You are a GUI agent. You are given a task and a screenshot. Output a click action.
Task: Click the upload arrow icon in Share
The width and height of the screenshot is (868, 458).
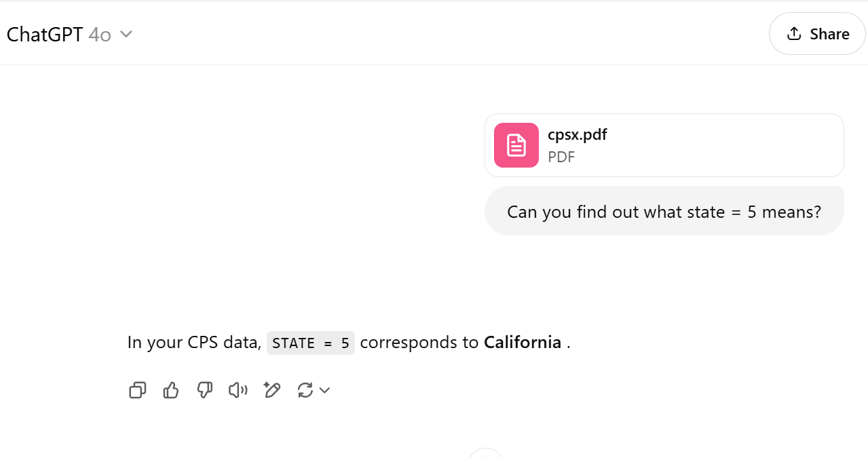794,34
